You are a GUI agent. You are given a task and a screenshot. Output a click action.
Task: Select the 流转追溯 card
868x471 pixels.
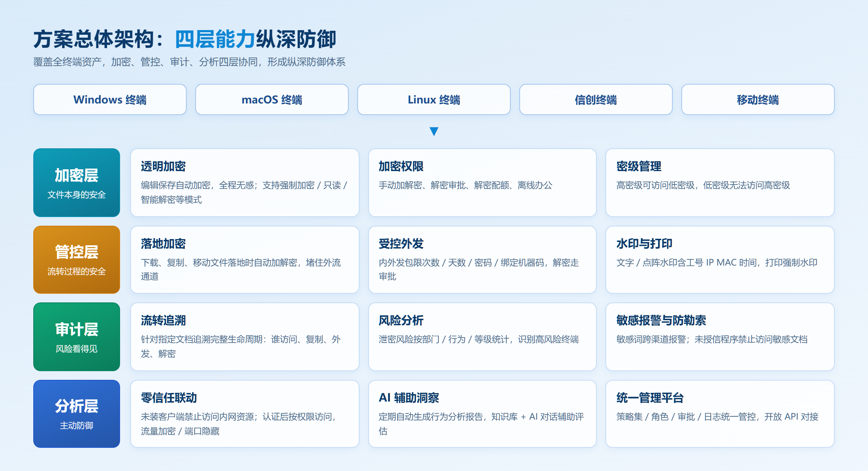pyautogui.click(x=245, y=337)
